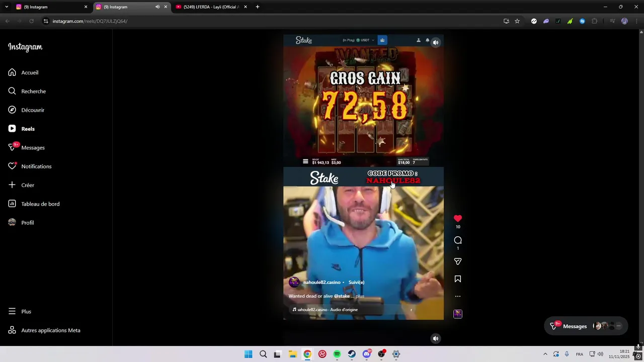Click the nahoule82.casino username
This screenshot has width=644, height=362.
[321, 282]
